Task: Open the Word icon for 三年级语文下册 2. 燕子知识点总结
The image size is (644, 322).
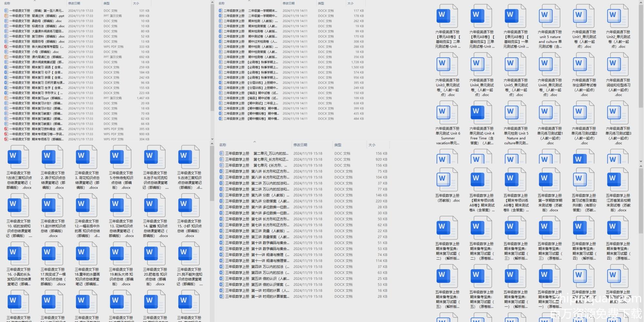Action: tap(52, 157)
